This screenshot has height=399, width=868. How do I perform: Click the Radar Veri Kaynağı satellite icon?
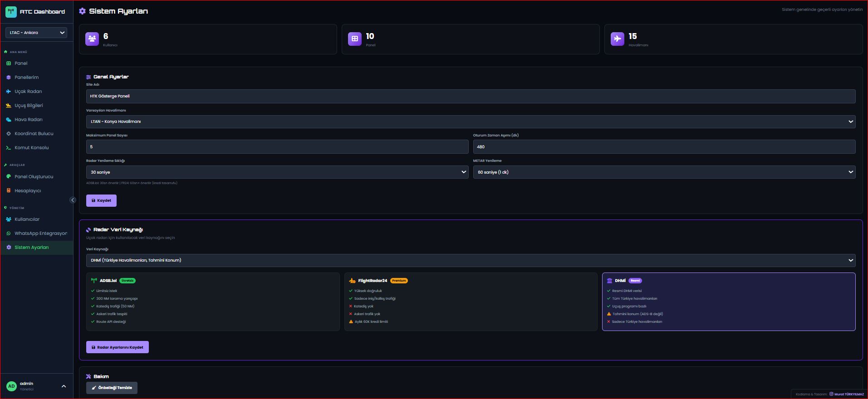click(x=88, y=230)
